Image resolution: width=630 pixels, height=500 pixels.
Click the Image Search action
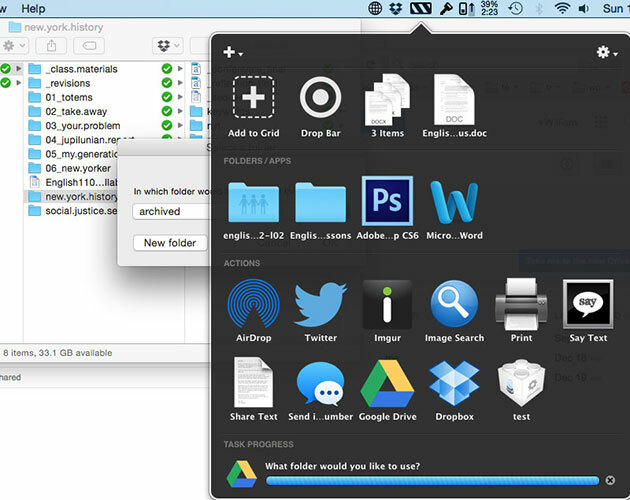point(454,304)
